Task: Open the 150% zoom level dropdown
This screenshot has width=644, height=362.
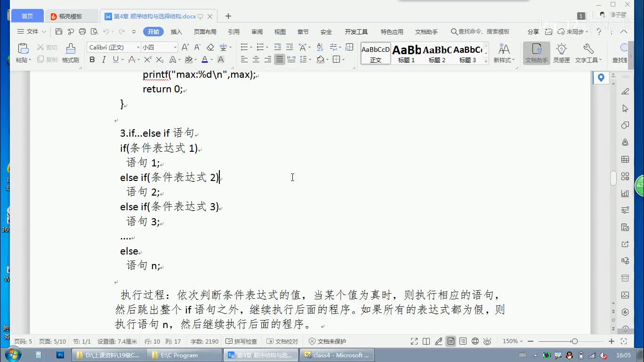Action: coord(513,341)
